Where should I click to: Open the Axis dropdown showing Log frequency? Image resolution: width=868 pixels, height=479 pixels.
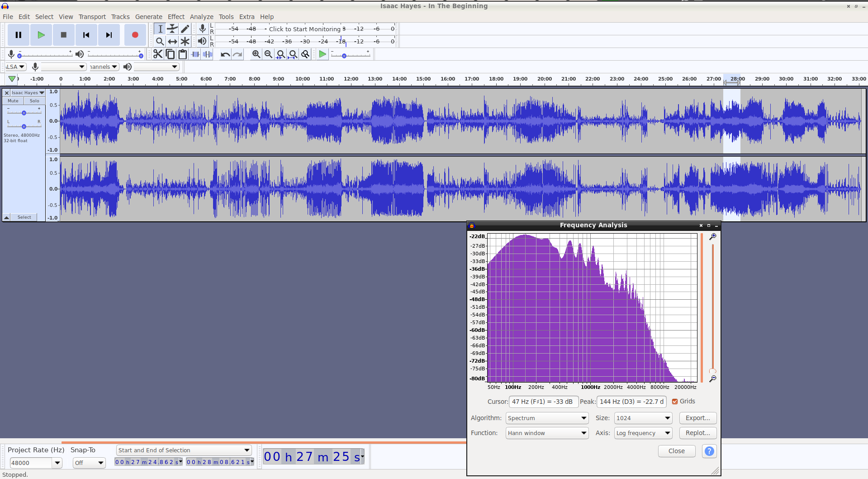[x=643, y=433]
